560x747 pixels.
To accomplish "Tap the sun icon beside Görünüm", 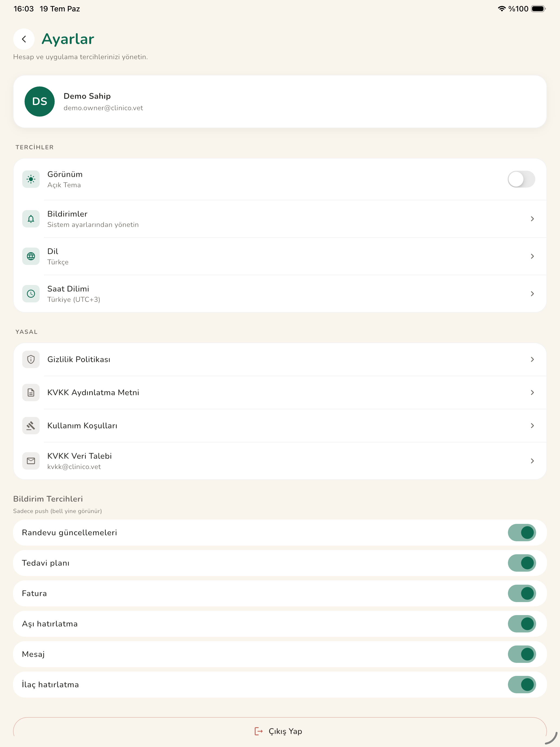I will tap(31, 179).
